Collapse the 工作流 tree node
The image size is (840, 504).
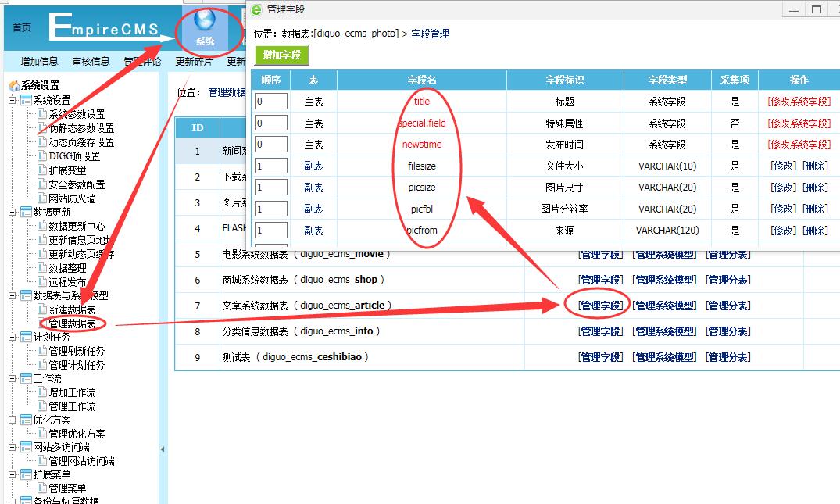13,378
